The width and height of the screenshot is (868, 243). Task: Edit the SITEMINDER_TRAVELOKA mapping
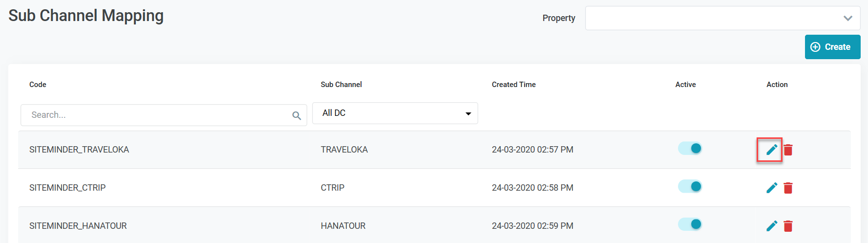(x=771, y=150)
